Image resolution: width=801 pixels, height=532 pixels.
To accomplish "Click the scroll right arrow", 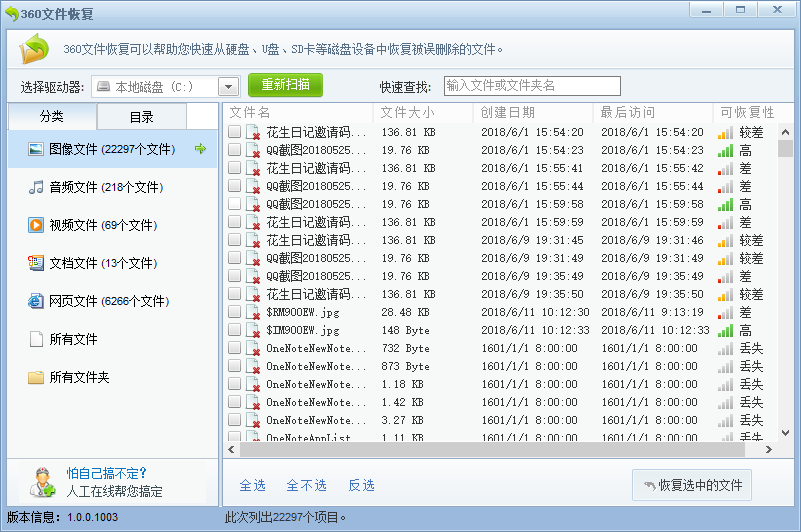I will [769, 450].
